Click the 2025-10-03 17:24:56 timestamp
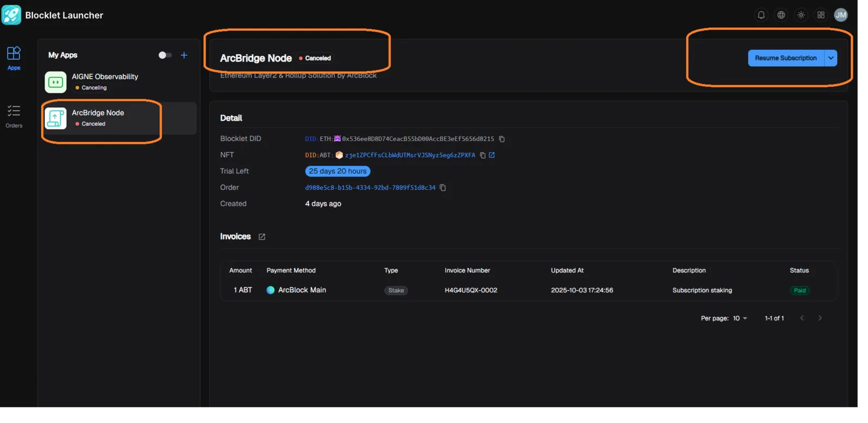868x423 pixels. tap(582, 290)
